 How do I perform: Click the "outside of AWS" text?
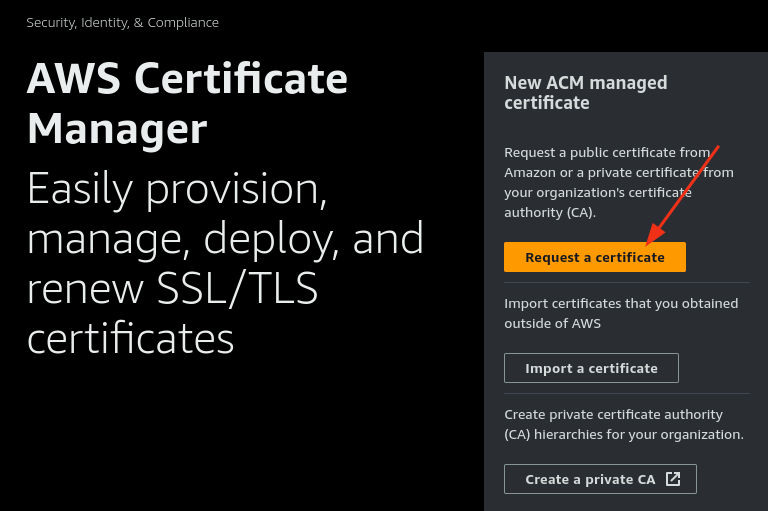pyautogui.click(x=553, y=323)
